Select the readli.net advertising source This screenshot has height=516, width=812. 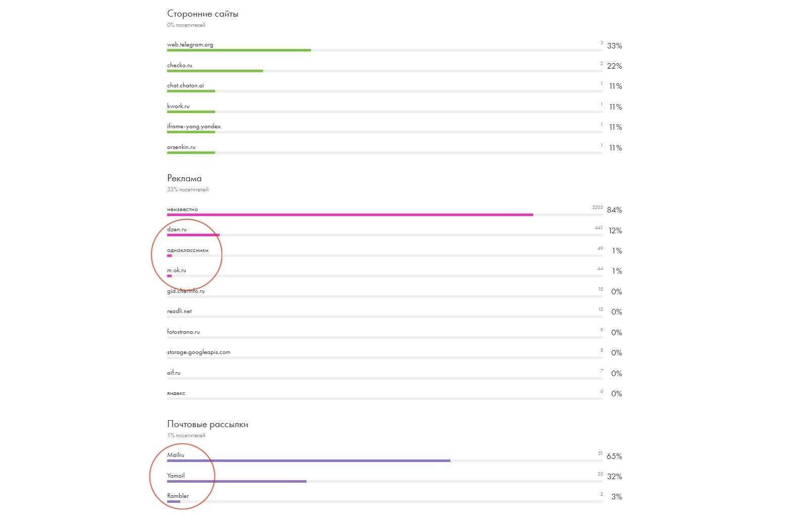click(179, 312)
